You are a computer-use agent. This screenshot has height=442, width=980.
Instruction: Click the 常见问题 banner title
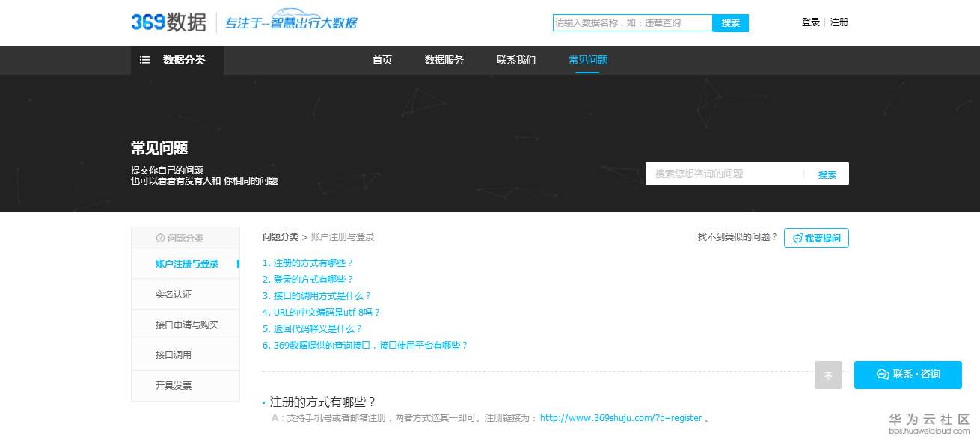[x=159, y=147]
